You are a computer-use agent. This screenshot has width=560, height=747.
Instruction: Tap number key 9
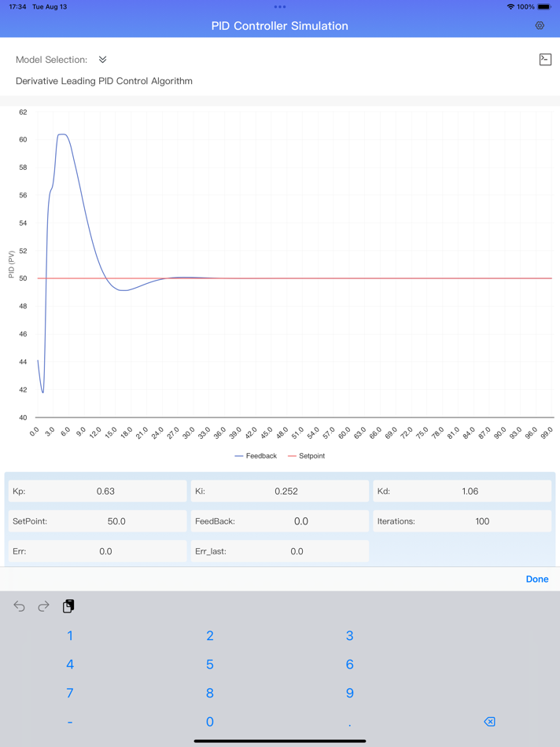pyautogui.click(x=349, y=693)
